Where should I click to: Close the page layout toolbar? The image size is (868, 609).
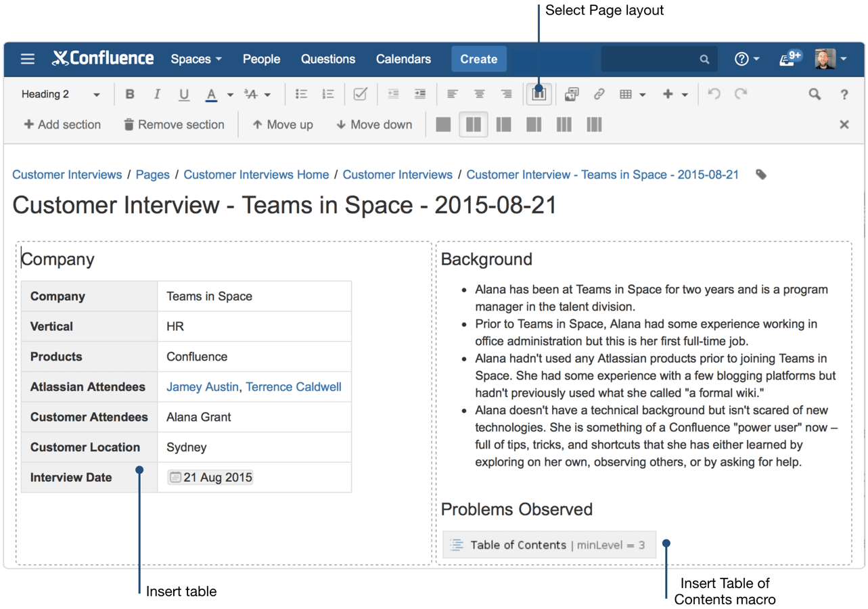pos(844,125)
